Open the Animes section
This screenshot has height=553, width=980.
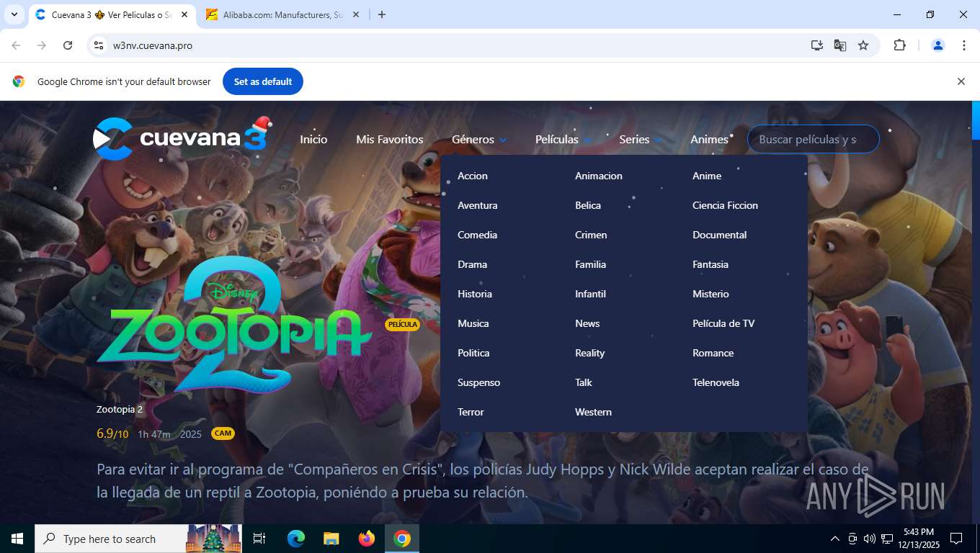709,140
